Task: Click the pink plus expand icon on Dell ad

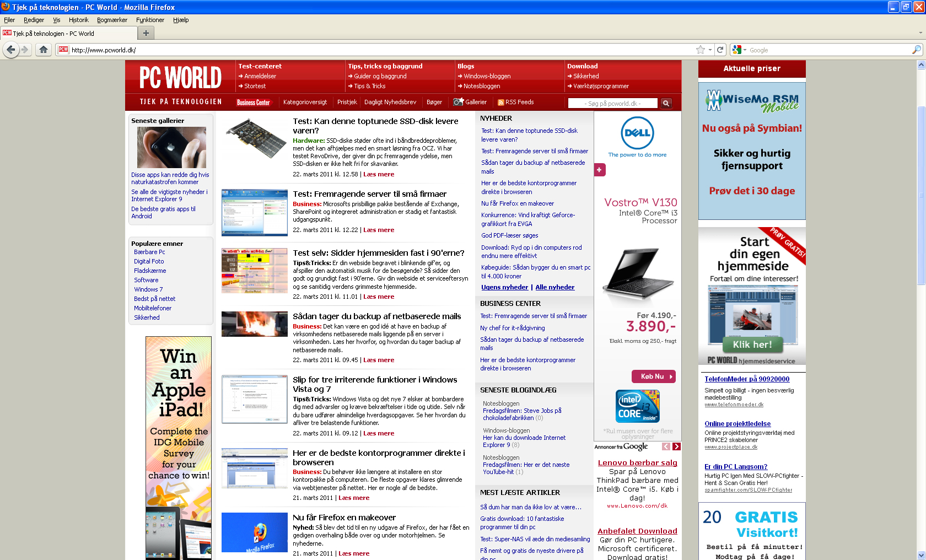Action: pyautogui.click(x=600, y=170)
